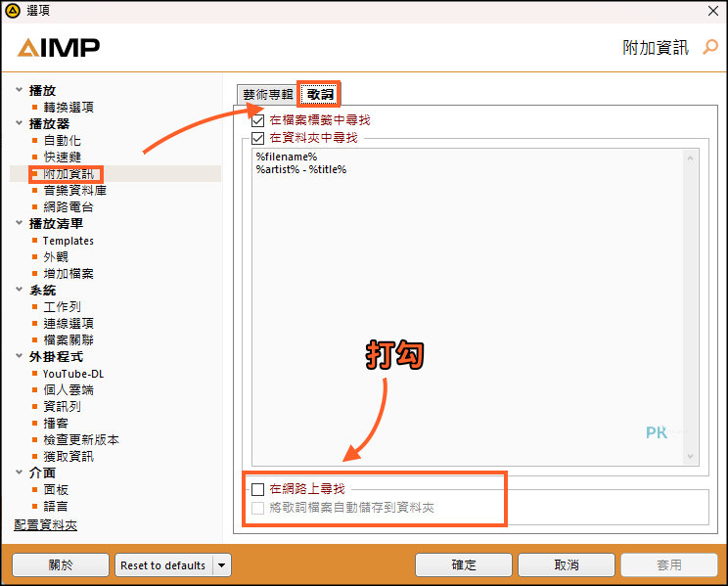Confirm with the 確定 button

pos(464,565)
